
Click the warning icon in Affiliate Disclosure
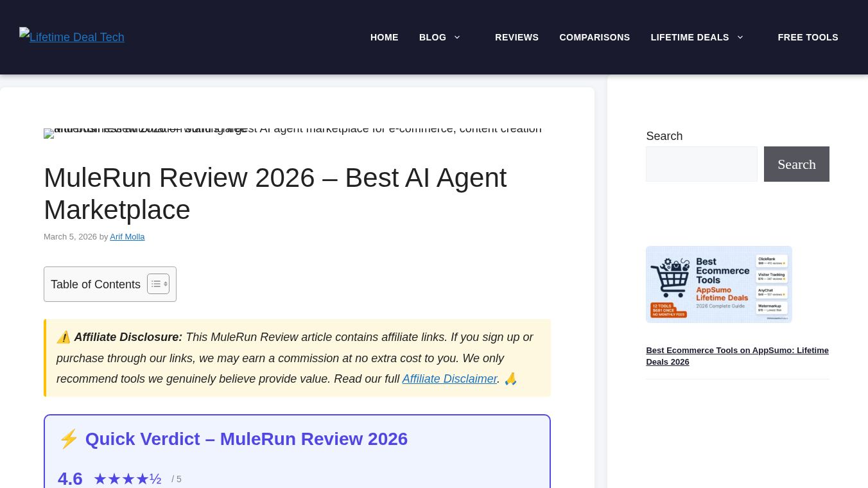[x=64, y=337]
